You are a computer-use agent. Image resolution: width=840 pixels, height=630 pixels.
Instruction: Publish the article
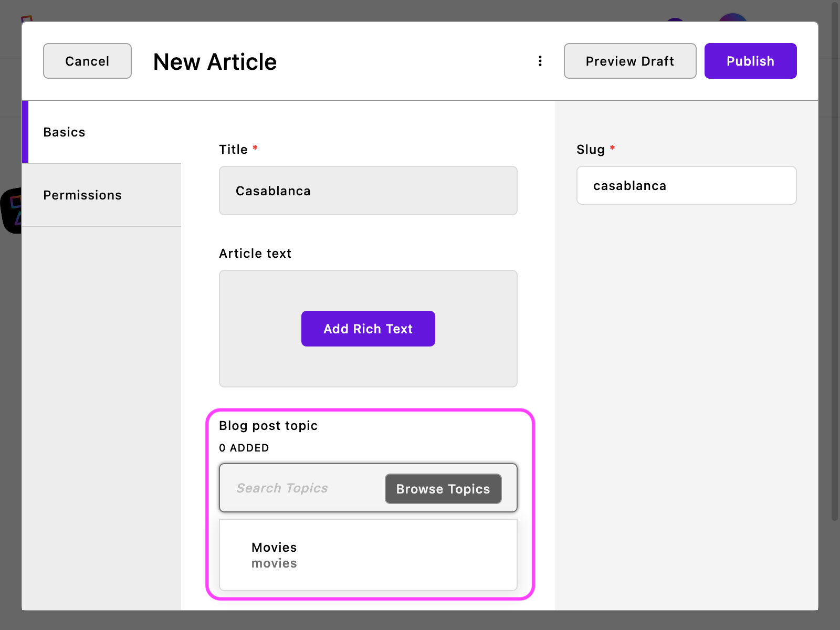pos(750,61)
